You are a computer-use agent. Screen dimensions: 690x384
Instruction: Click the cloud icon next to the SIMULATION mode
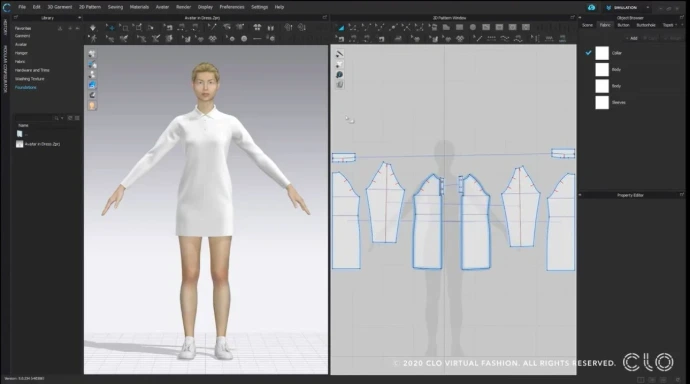click(591, 7)
